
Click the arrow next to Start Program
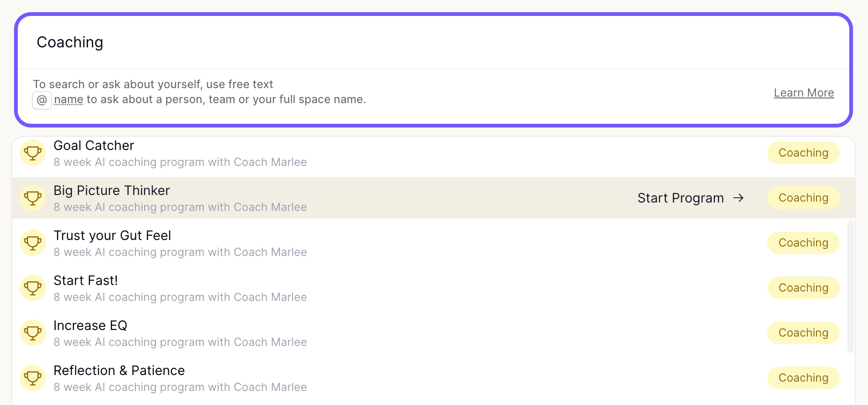(738, 198)
